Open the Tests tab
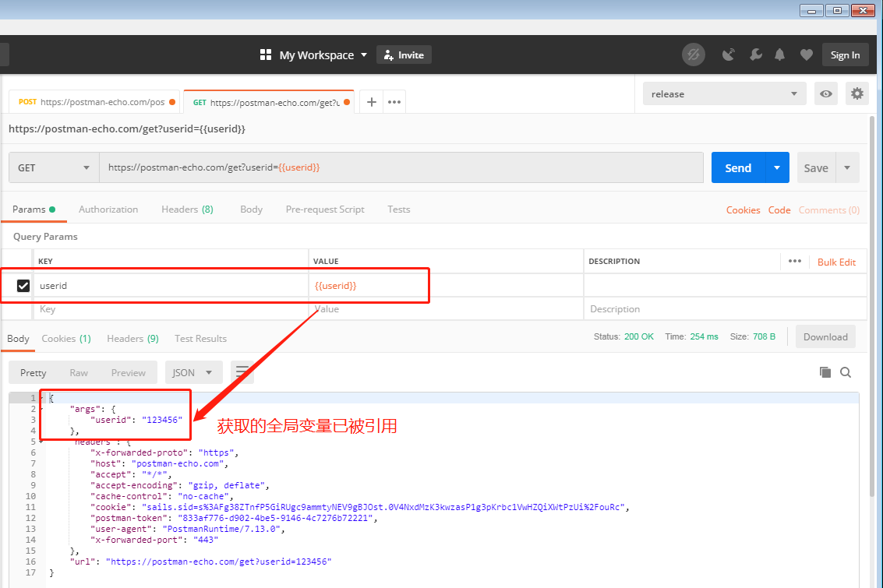The width and height of the screenshot is (883, 588). (399, 209)
